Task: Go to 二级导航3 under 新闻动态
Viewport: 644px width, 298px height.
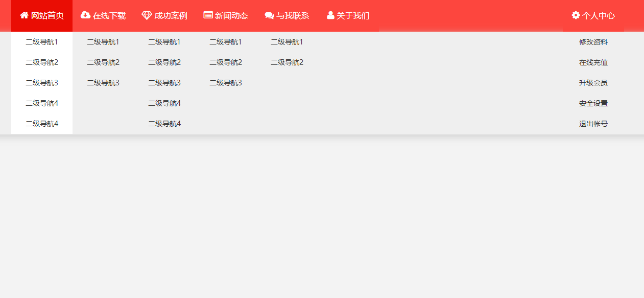Action: pos(226,83)
